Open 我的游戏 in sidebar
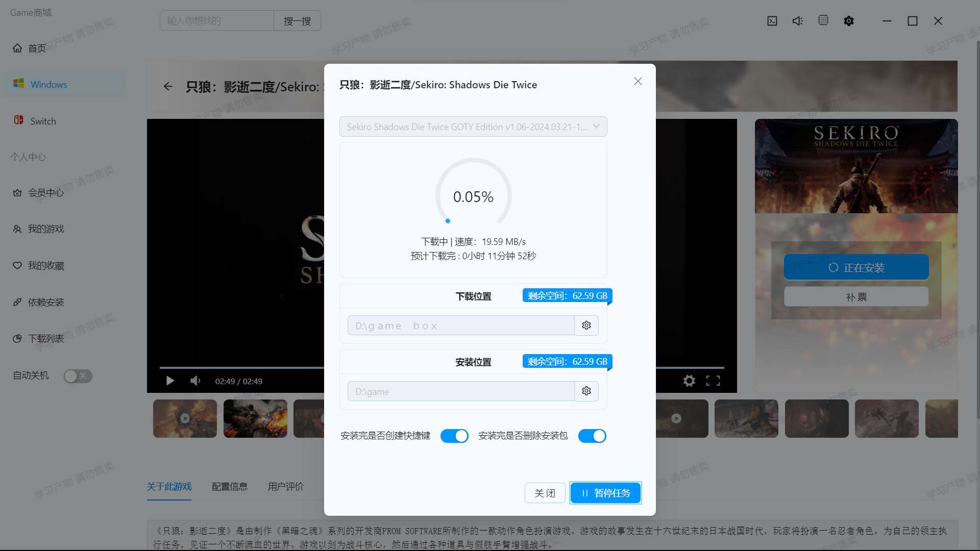 click(39, 229)
